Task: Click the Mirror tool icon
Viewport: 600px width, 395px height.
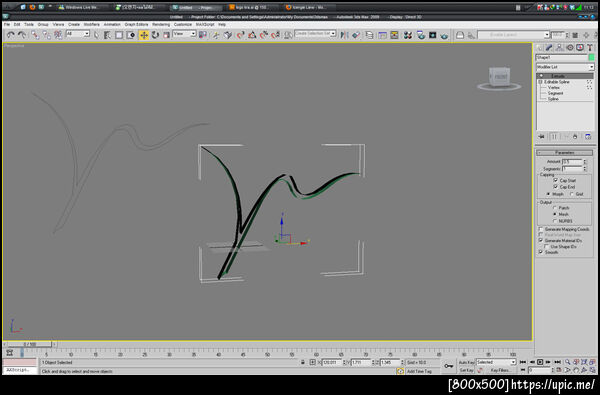Action: 344,35
